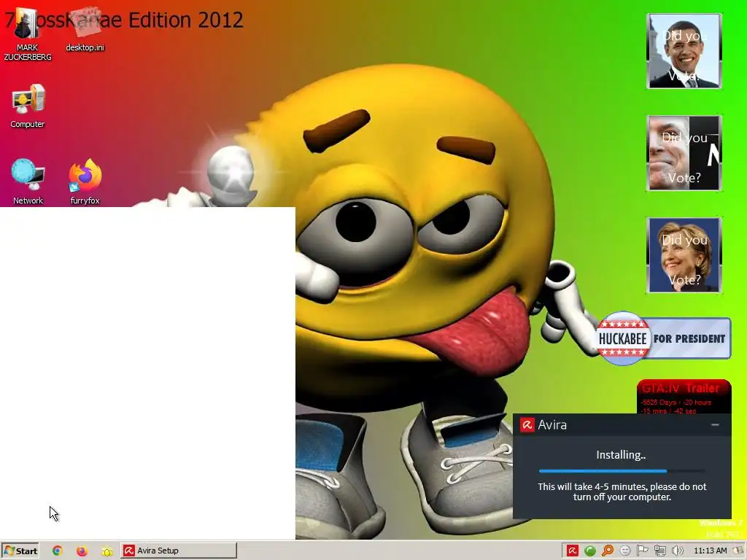Select the desktop.ini file icon
Screen dimensions: 747x560
[x=85, y=29]
